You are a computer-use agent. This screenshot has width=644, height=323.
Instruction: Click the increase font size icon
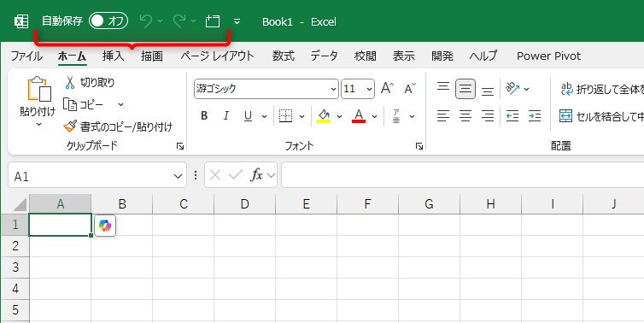coord(387,88)
